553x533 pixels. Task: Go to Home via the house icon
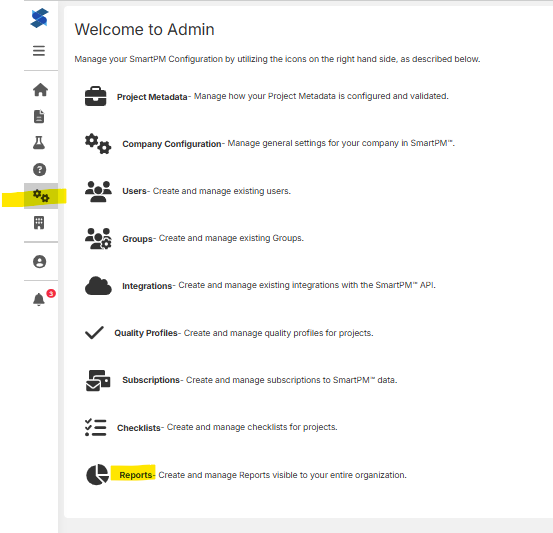pos(41,90)
